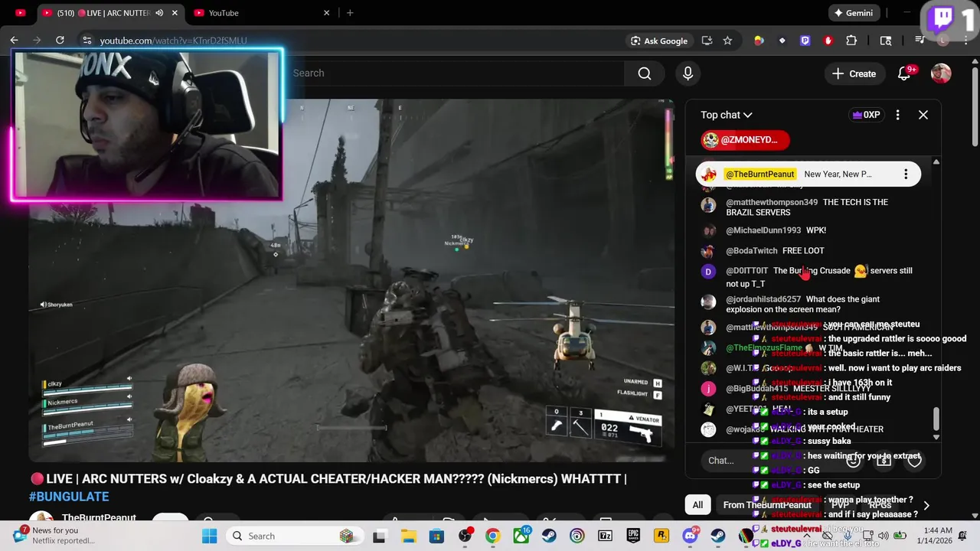Image resolution: width=980 pixels, height=551 pixels.
Task: Open the Windows Start menu
Action: pyautogui.click(x=209, y=536)
